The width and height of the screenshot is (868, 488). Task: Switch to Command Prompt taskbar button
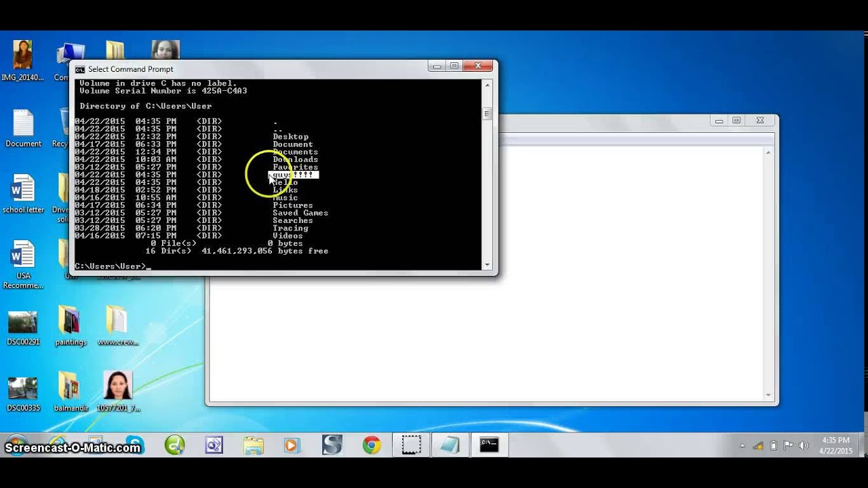tap(489, 445)
